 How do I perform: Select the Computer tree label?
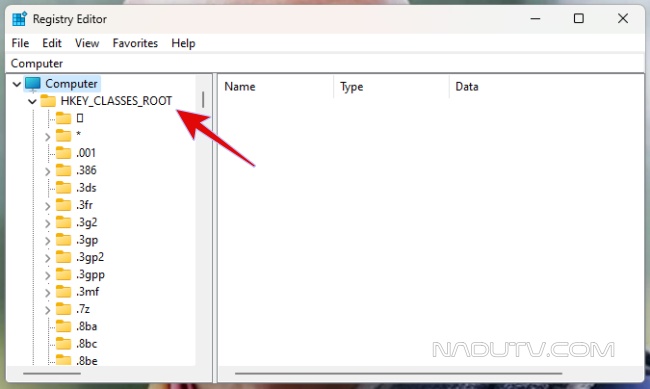tap(71, 84)
